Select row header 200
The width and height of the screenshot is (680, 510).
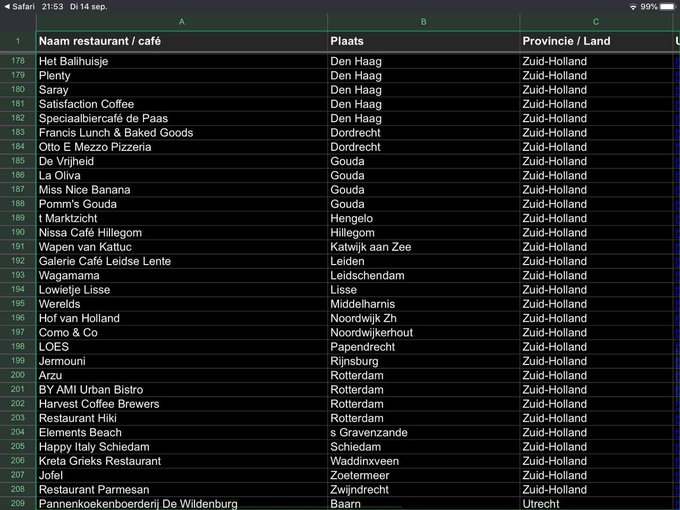point(18,375)
